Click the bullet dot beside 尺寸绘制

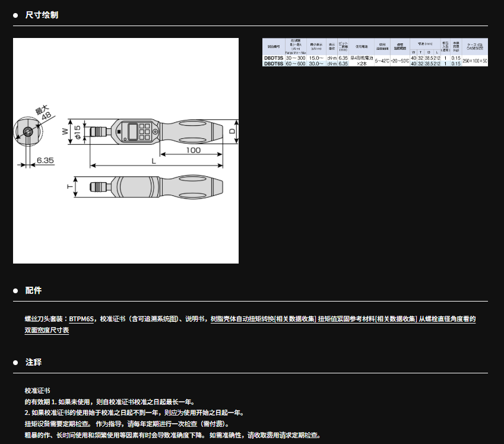pyautogui.click(x=16, y=15)
